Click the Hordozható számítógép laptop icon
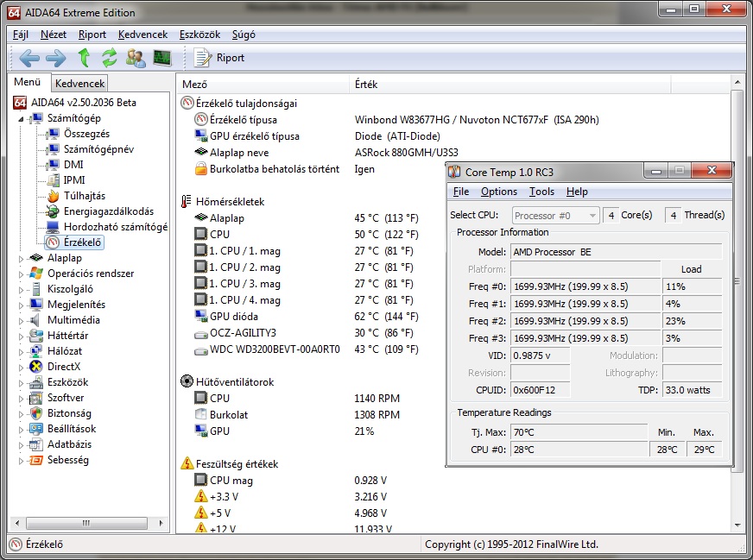The image size is (753, 560). pos(53,226)
